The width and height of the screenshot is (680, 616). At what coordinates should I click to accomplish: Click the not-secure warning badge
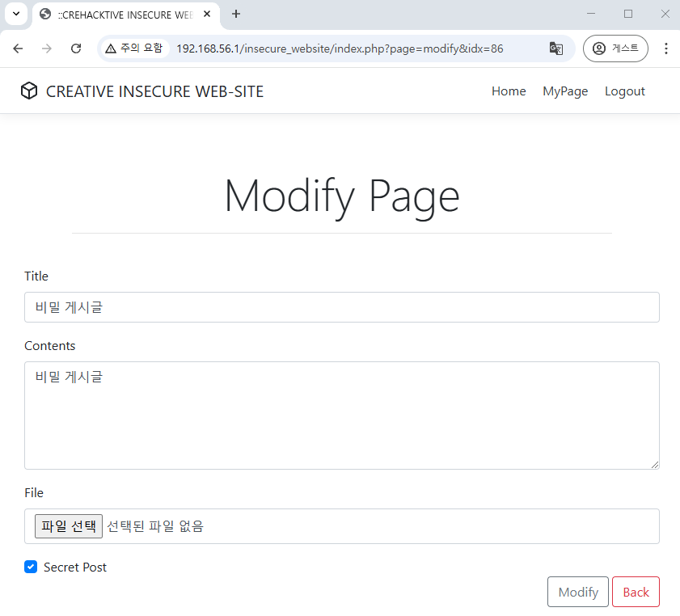(134, 49)
